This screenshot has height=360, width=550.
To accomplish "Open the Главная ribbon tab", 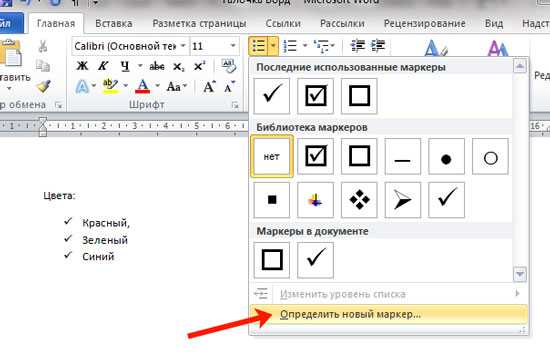I will pos(56,24).
